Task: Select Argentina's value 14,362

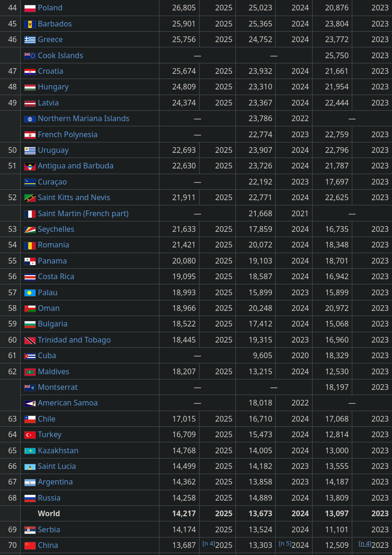Action: tap(184, 482)
